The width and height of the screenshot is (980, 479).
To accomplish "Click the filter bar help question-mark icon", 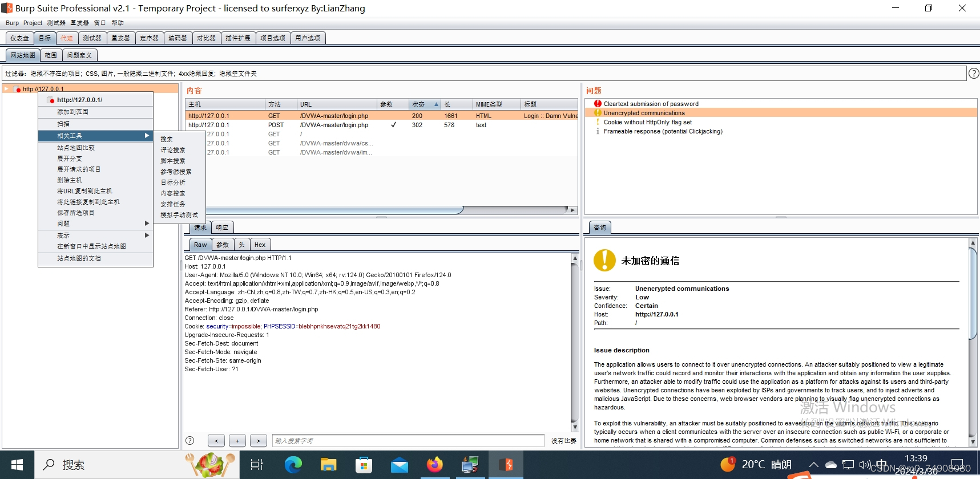I will click(974, 74).
